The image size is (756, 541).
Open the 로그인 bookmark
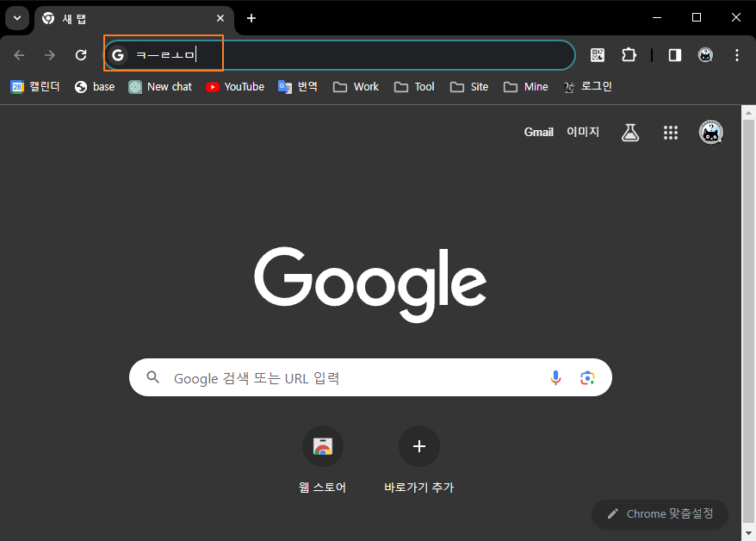coord(588,87)
